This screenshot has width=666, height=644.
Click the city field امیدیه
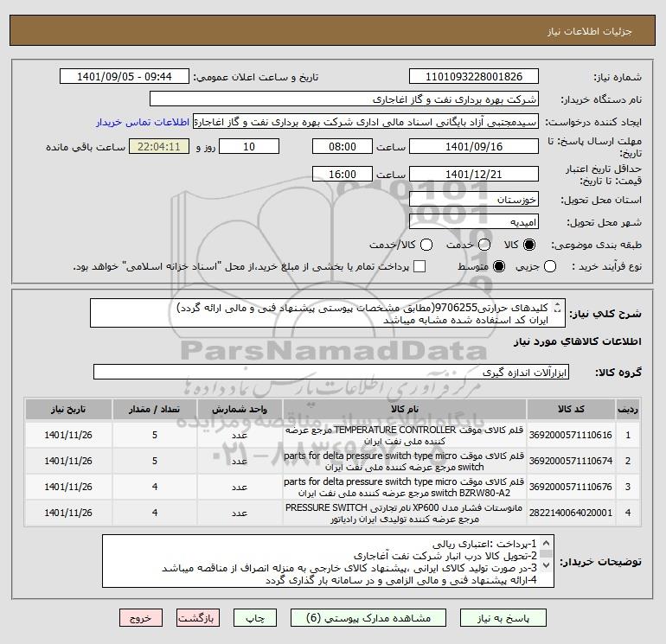point(474,222)
